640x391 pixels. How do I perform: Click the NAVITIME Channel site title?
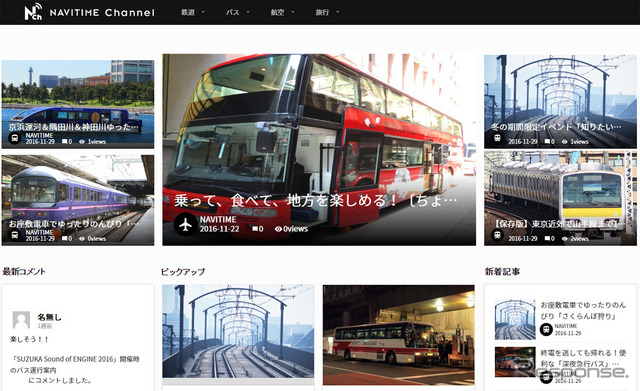(x=102, y=13)
